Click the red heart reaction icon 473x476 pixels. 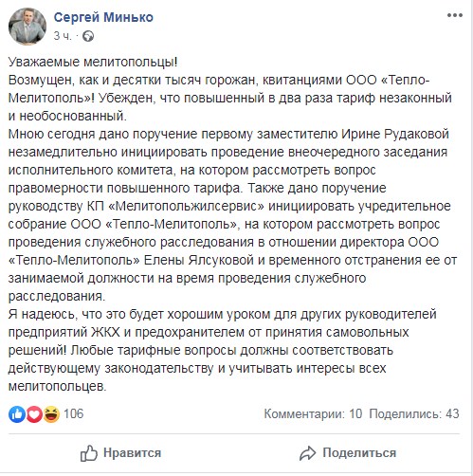(x=34, y=413)
